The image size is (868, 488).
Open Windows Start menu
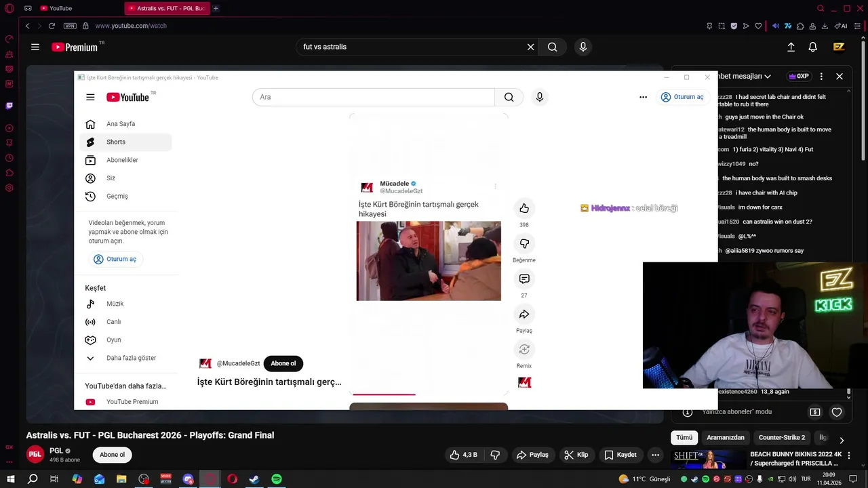pos(10,479)
